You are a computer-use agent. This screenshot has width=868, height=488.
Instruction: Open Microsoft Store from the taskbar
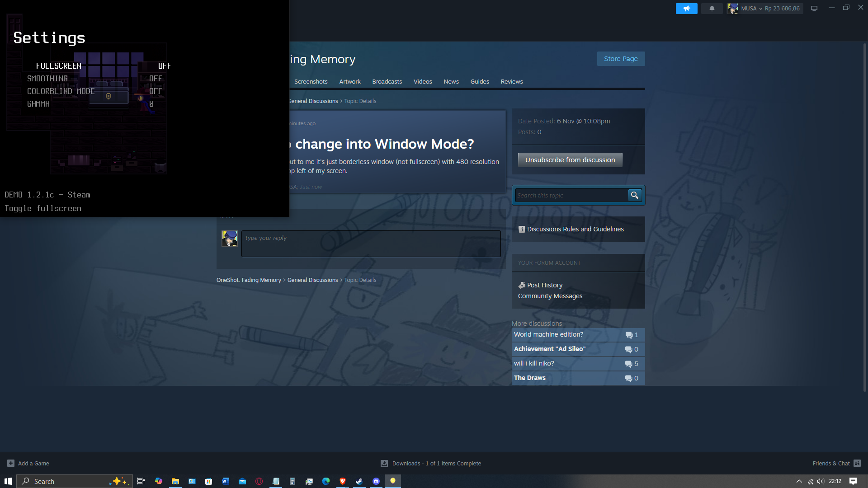(x=208, y=481)
